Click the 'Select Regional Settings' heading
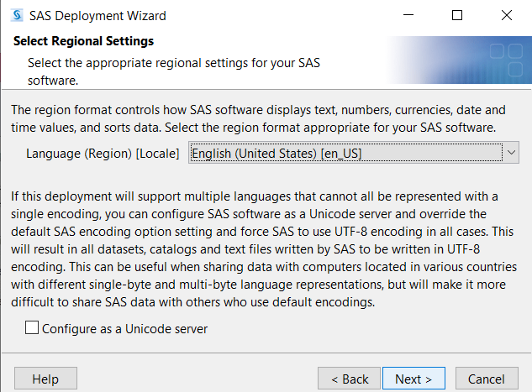The height and width of the screenshot is (392, 532). click(x=83, y=41)
